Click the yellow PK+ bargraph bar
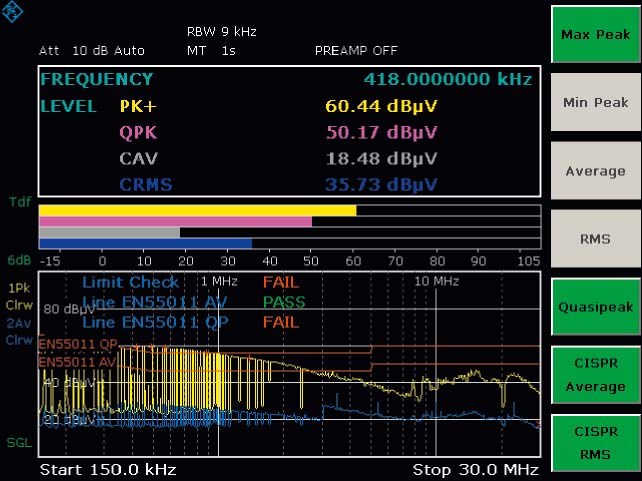Viewport: 642px width, 481px height. [x=198, y=210]
